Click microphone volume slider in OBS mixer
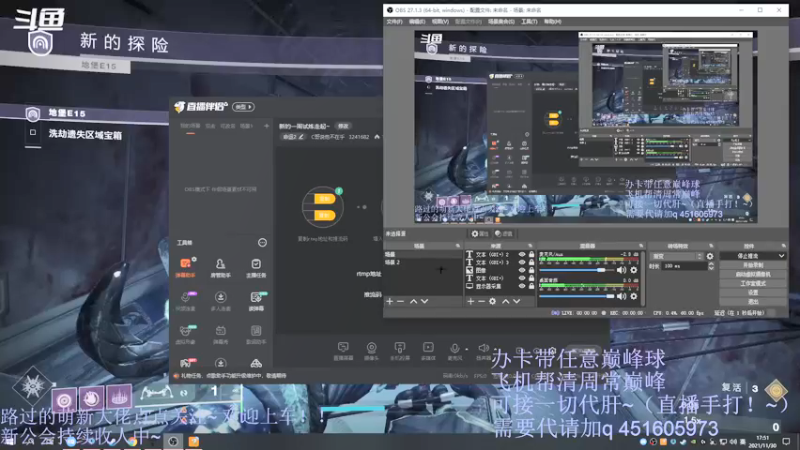The width and height of the screenshot is (800, 450). click(x=576, y=270)
